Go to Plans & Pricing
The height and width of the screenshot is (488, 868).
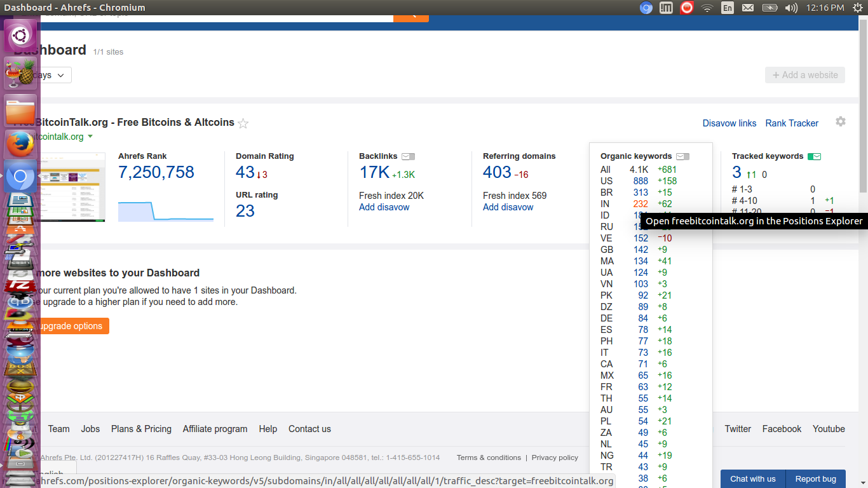click(141, 429)
